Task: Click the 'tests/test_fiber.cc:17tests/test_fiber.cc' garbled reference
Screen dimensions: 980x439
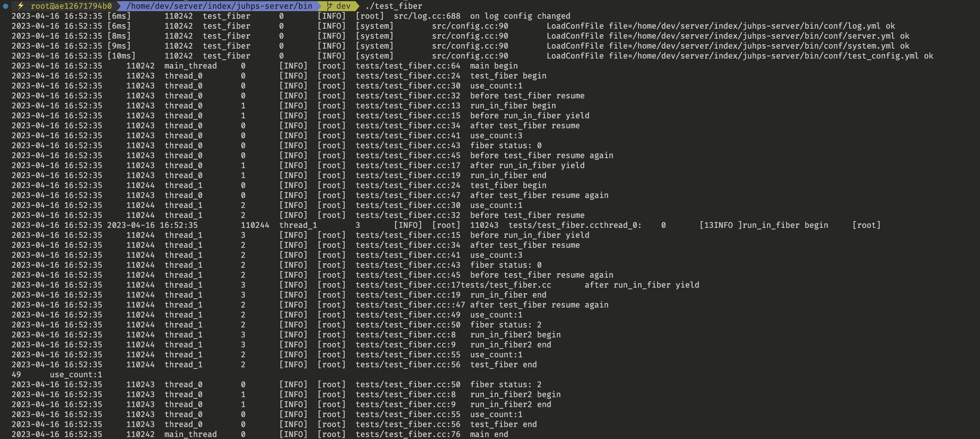Action: 453,285
